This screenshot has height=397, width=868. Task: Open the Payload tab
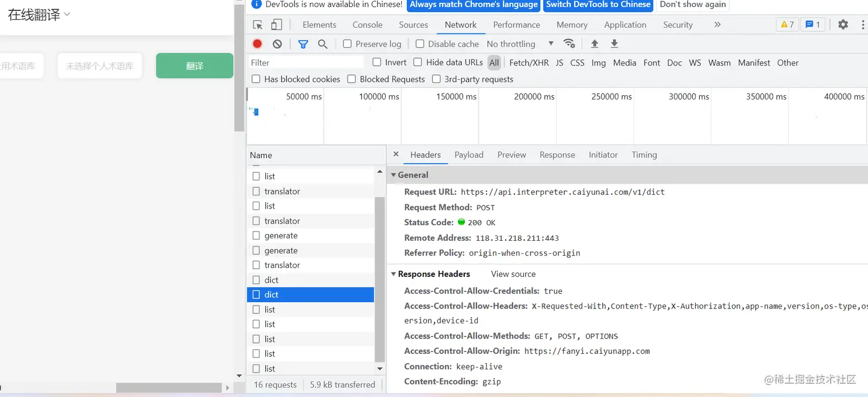[469, 155]
